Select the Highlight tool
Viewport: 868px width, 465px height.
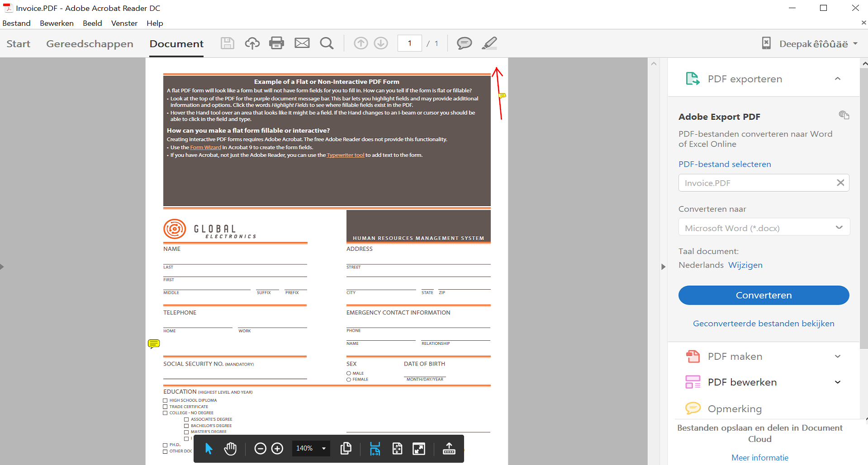tap(489, 43)
